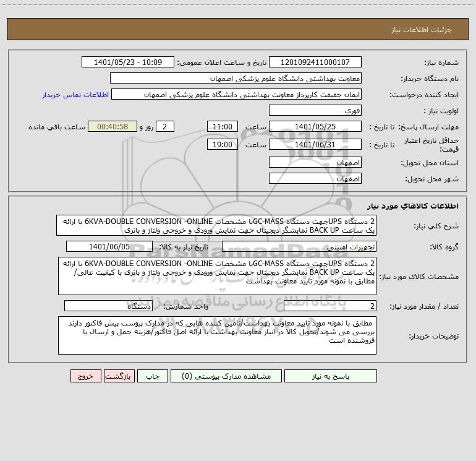476x461 pixels.
Task: Open مشاهده مدارک پیوستی (0) button
Action: click(x=226, y=376)
